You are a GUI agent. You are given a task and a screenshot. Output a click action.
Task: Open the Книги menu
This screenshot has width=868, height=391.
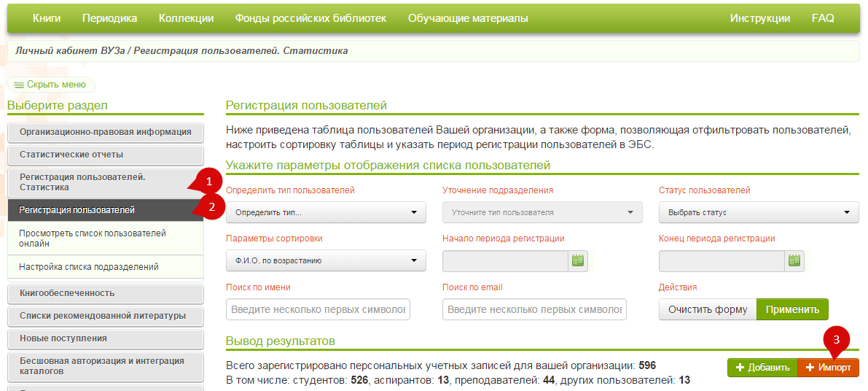point(47,18)
